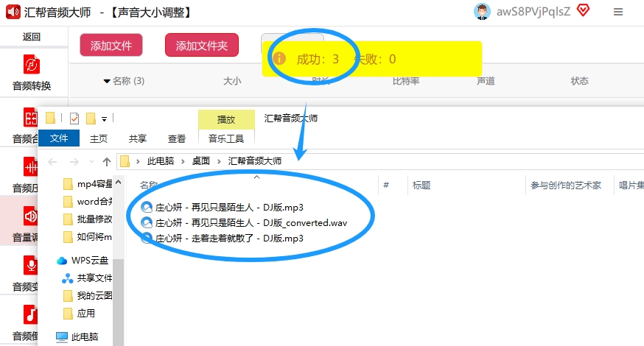Select file 再见只是陌生人 - DJ版_converted.wav
The image size is (644, 346).
pos(244,223)
